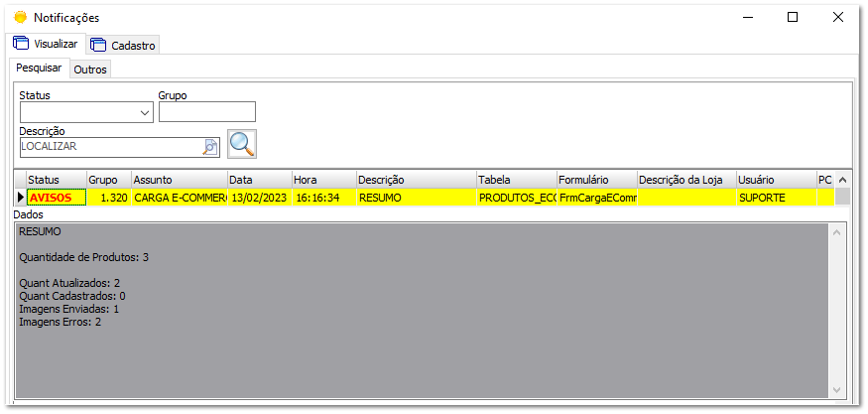Click the Descrição da Loja column header
The image size is (868, 414).
pos(686,180)
